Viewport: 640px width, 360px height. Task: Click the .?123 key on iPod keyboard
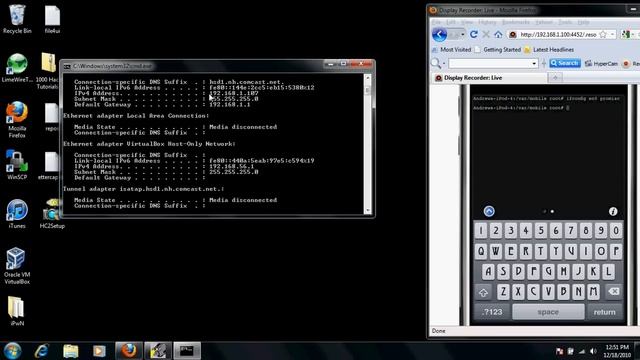pyautogui.click(x=492, y=312)
